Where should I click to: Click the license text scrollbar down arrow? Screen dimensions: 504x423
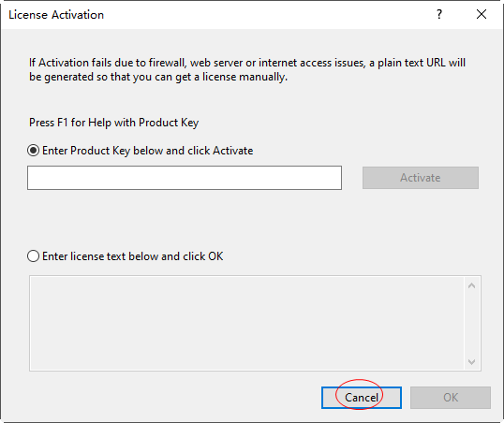tap(471, 362)
